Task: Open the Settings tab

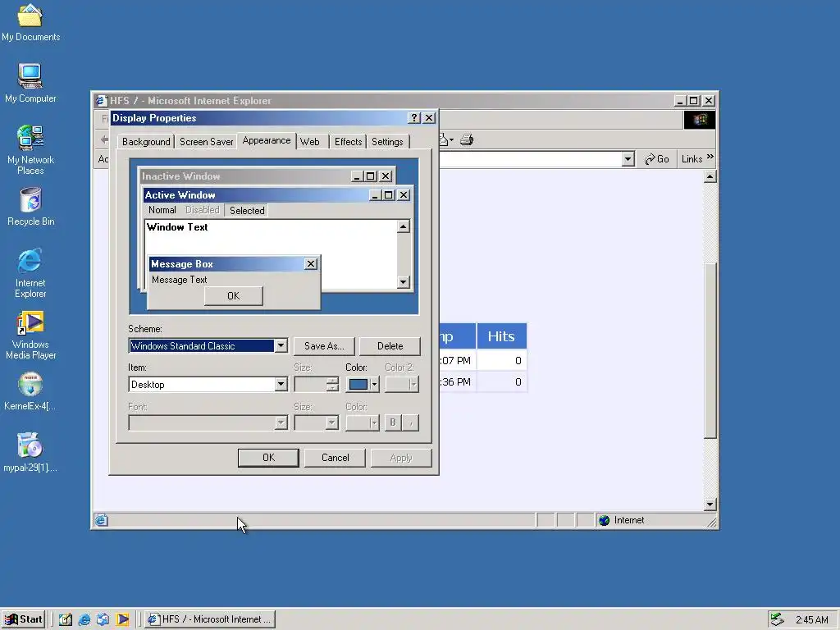Action: point(387,141)
